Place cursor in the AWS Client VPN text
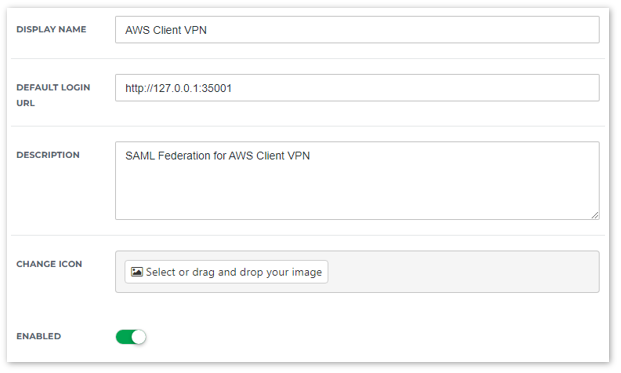 (166, 30)
